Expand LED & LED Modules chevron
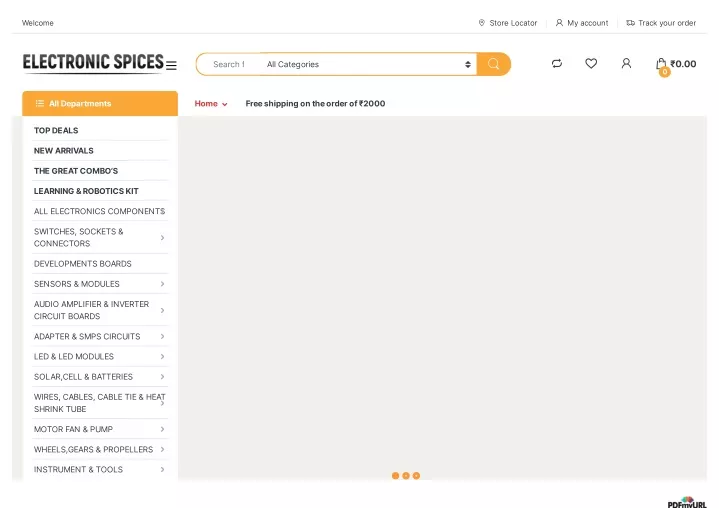This screenshot has height=508, width=719. (x=162, y=357)
